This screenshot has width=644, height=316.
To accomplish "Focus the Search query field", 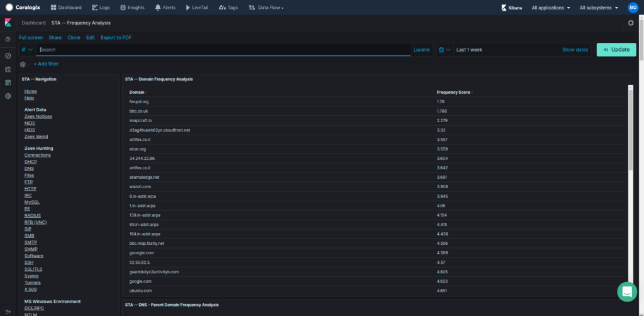I will pos(223,50).
